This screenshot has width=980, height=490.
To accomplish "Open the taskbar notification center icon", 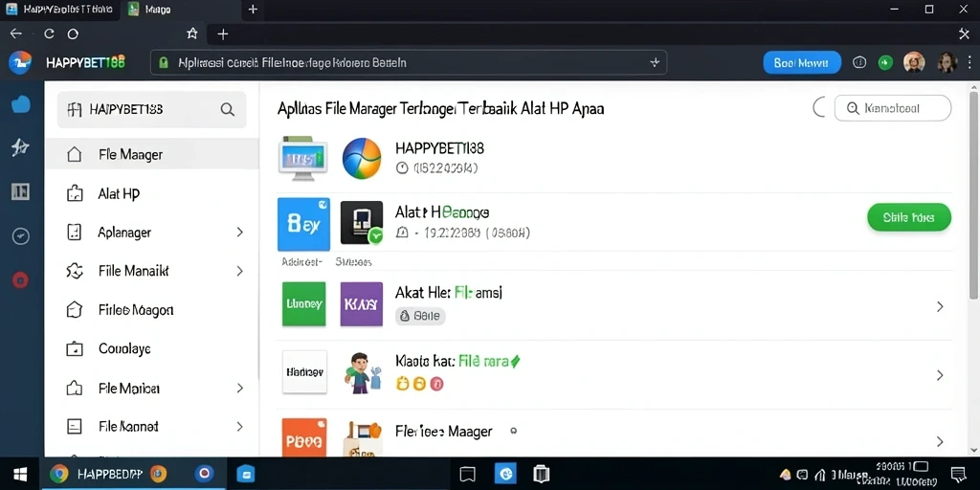I will pyautogui.click(x=957, y=474).
